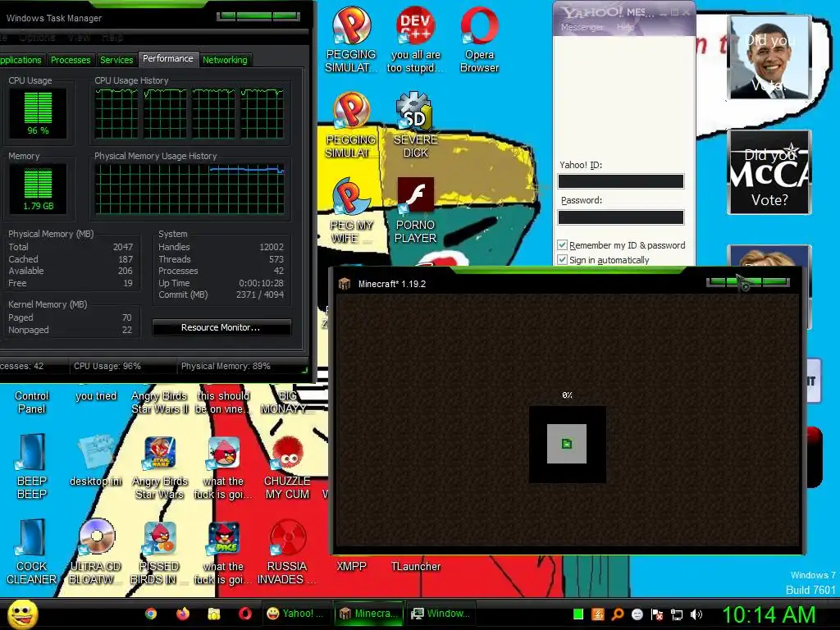Click the 'CPU Usage: 96%' status bar text
Image resolution: width=840 pixels, height=630 pixels.
click(x=107, y=366)
